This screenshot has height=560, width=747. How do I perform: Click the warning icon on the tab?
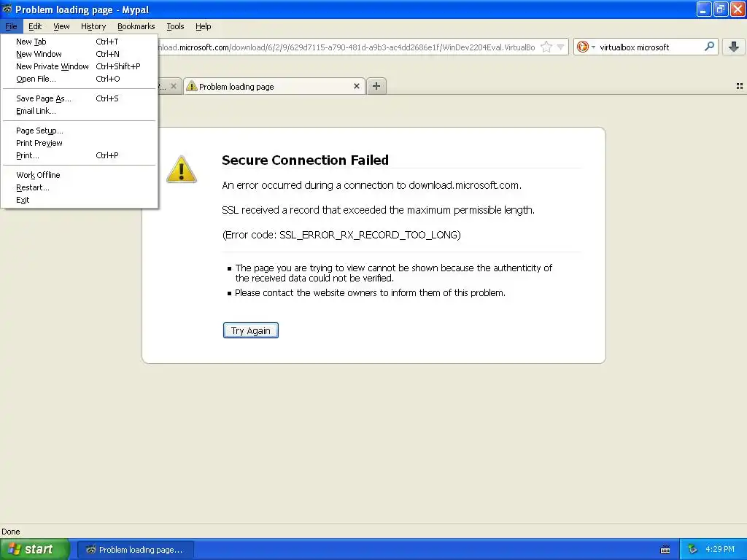click(x=192, y=86)
